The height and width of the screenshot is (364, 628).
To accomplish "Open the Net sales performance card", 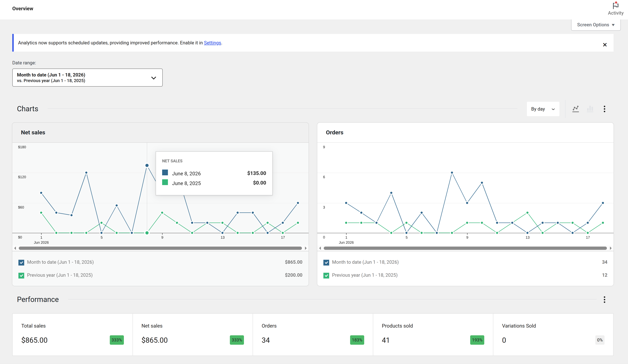I will (193, 334).
